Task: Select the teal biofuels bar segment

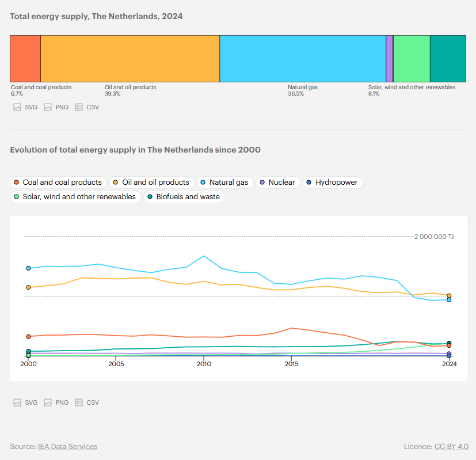Action: (x=448, y=59)
